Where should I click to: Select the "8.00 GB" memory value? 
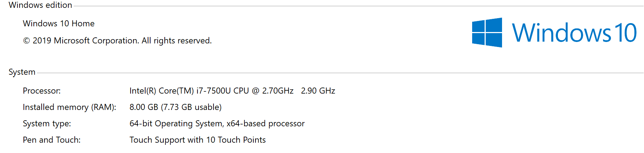pos(144,107)
